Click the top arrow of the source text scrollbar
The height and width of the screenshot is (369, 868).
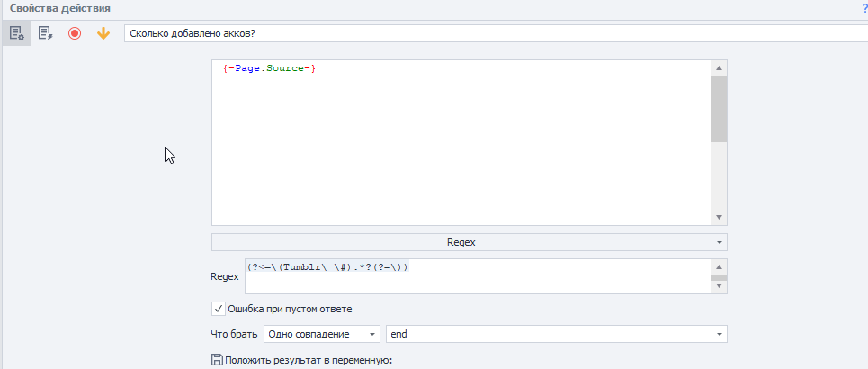719,68
